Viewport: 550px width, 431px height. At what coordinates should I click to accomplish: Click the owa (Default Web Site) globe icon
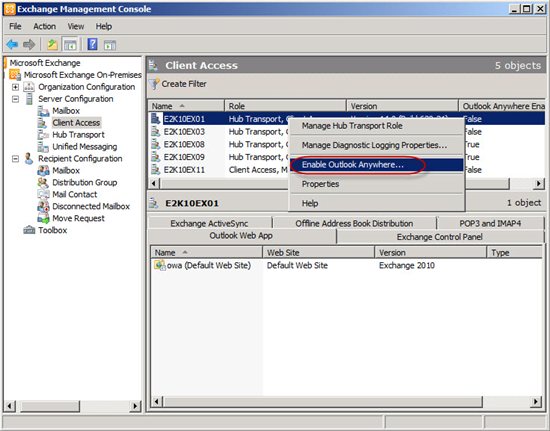point(160,265)
